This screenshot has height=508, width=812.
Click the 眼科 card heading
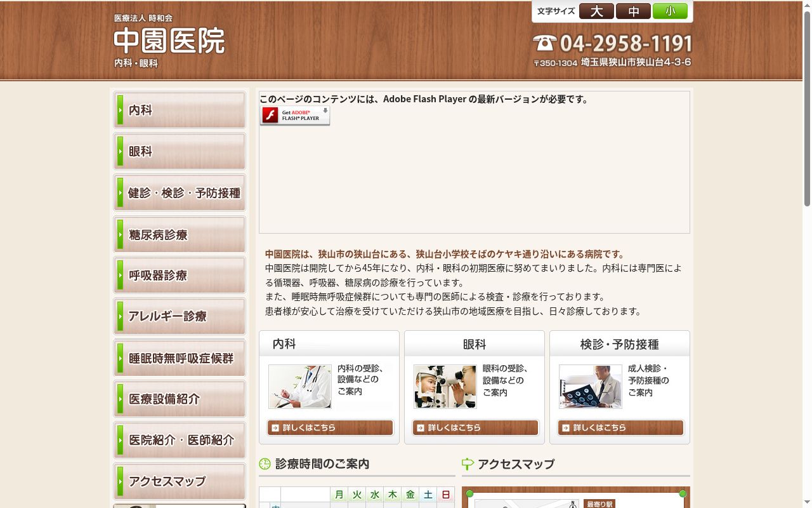475,344
